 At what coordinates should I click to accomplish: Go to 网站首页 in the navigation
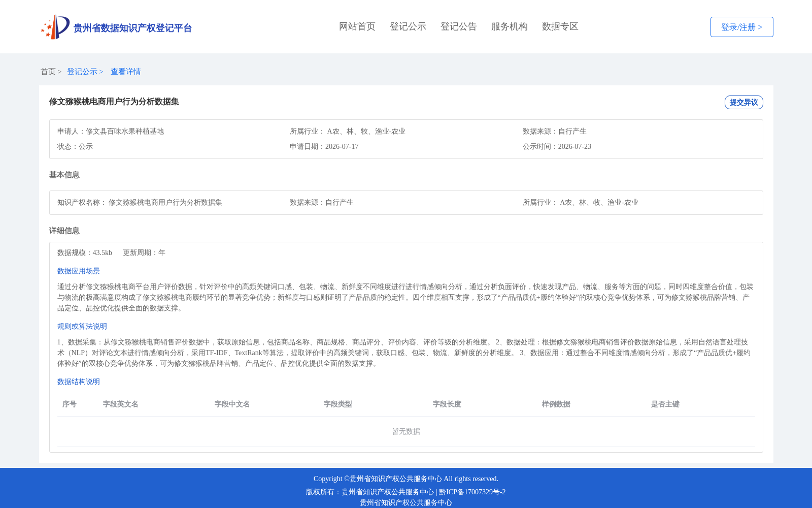[x=357, y=26]
